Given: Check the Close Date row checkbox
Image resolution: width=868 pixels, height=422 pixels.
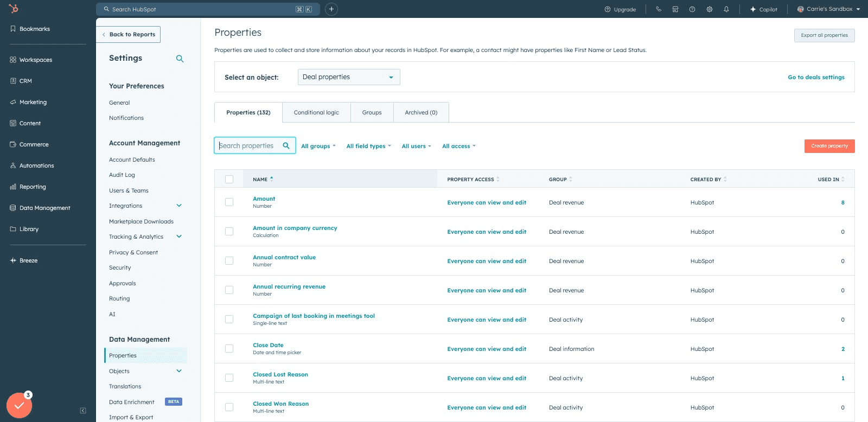Looking at the screenshot, I should click(x=229, y=348).
